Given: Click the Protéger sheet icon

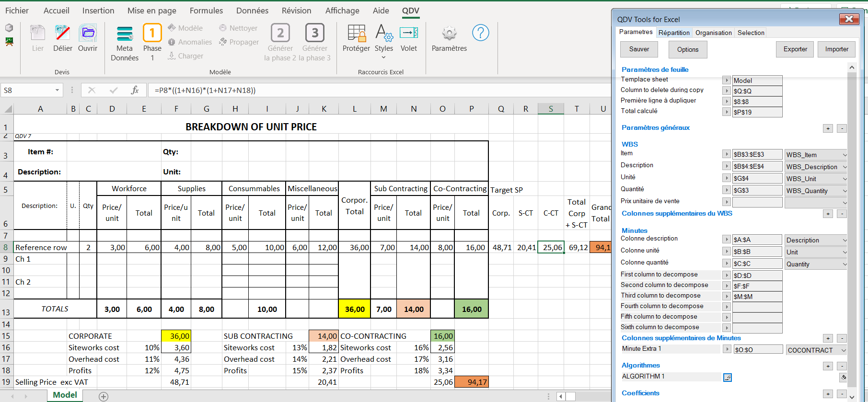Looking at the screenshot, I should point(357,33).
